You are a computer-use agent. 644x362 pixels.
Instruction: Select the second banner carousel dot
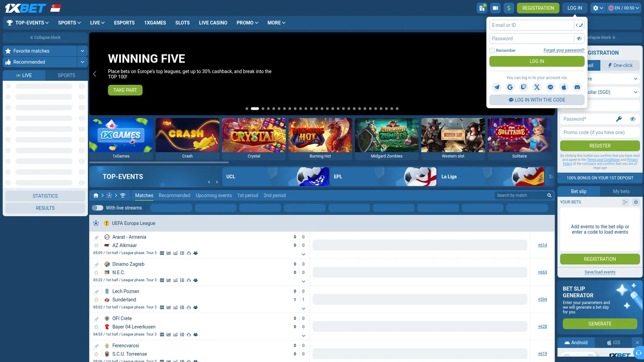(255, 109)
